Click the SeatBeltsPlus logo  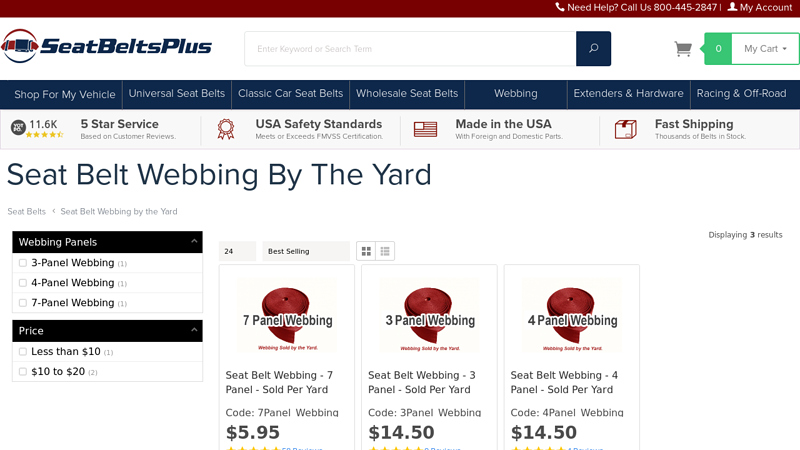tap(106, 46)
